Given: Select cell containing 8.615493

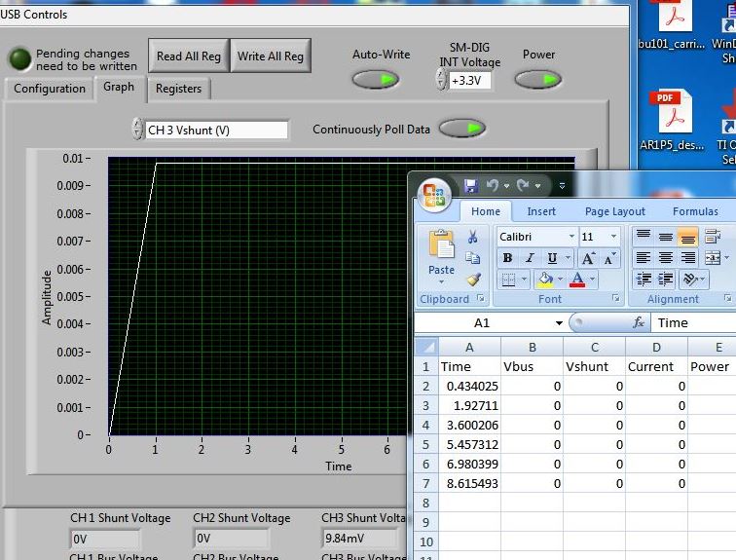Looking at the screenshot, I should tap(469, 483).
